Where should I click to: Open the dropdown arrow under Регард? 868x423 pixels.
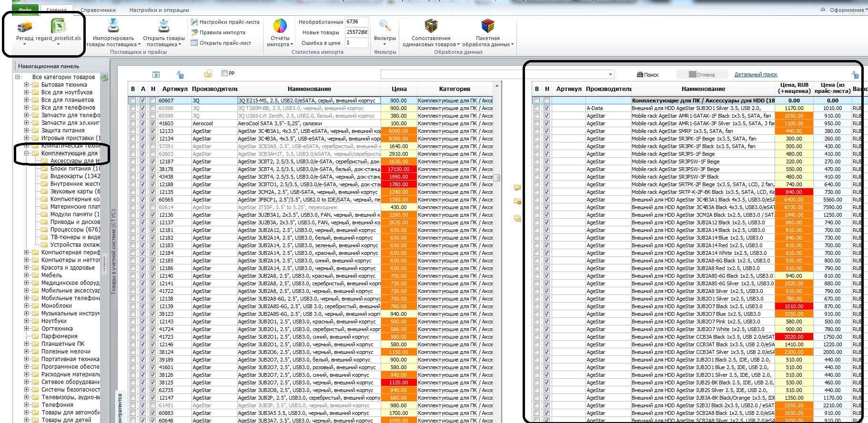[25, 44]
